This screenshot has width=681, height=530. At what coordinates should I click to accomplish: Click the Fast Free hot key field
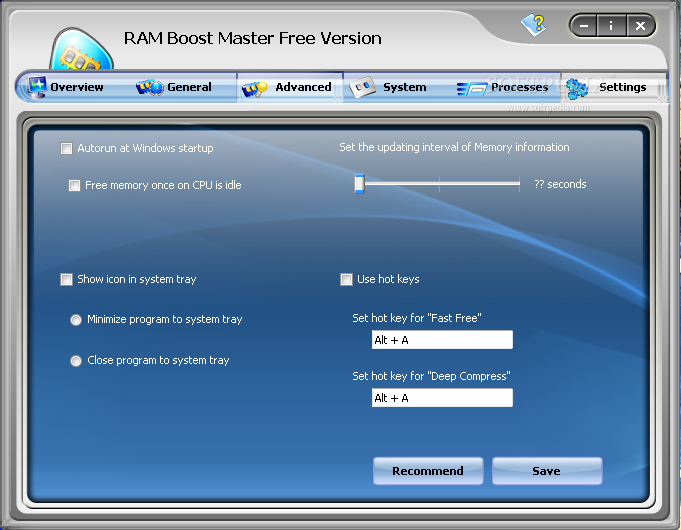[442, 340]
